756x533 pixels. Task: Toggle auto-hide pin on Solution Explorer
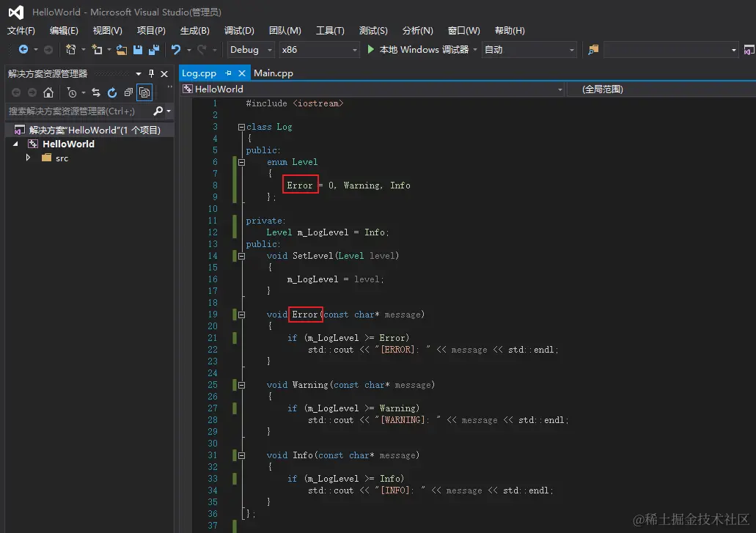pos(151,73)
